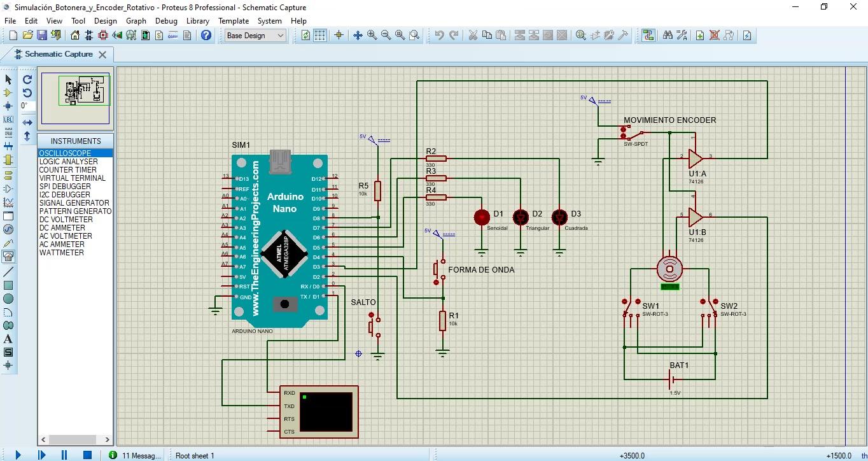Switch to the Schematic Capture tab
The height and width of the screenshot is (461, 868).
pos(59,54)
